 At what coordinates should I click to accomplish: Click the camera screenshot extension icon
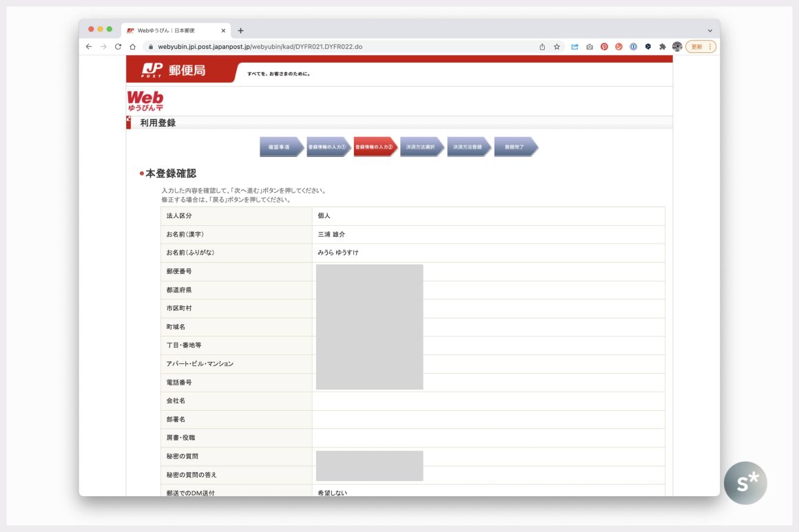590,47
